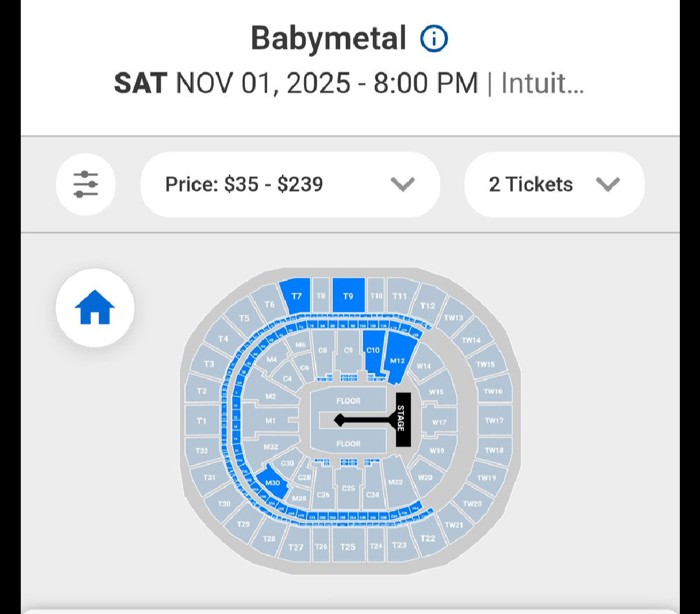Open the Babymetal event info icon
Viewport: 700px width, 614px height.
click(x=434, y=39)
